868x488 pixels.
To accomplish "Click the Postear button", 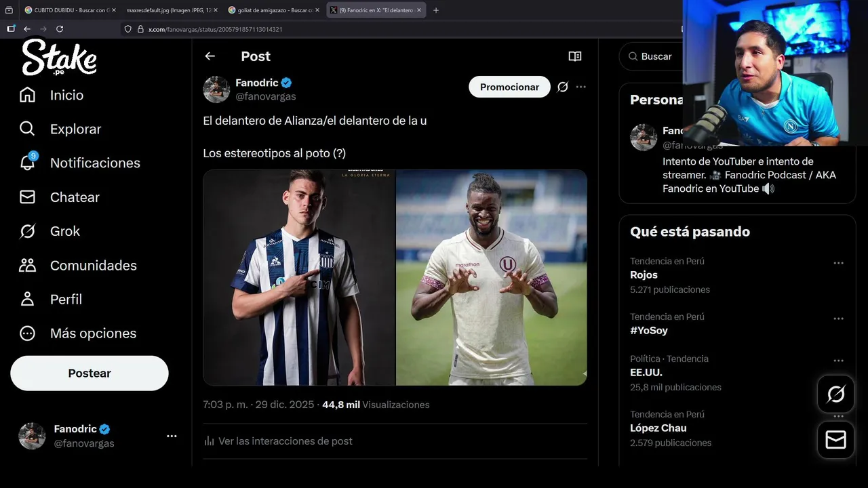I will pos(90,373).
